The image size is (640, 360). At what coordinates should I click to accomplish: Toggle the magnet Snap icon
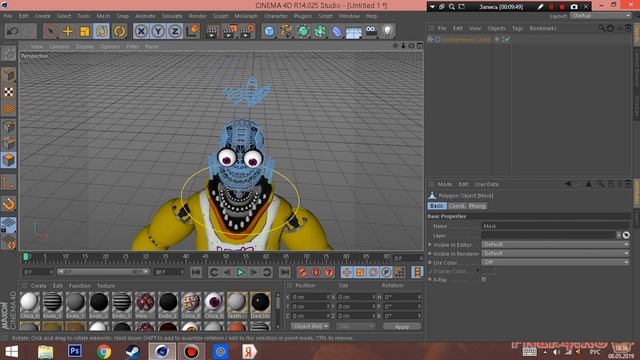[9, 204]
